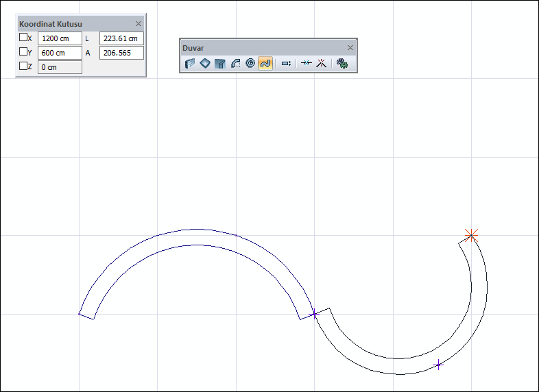Click the third wall icon in Duvar toolbar
539x392 pixels.
pyautogui.click(x=220, y=63)
